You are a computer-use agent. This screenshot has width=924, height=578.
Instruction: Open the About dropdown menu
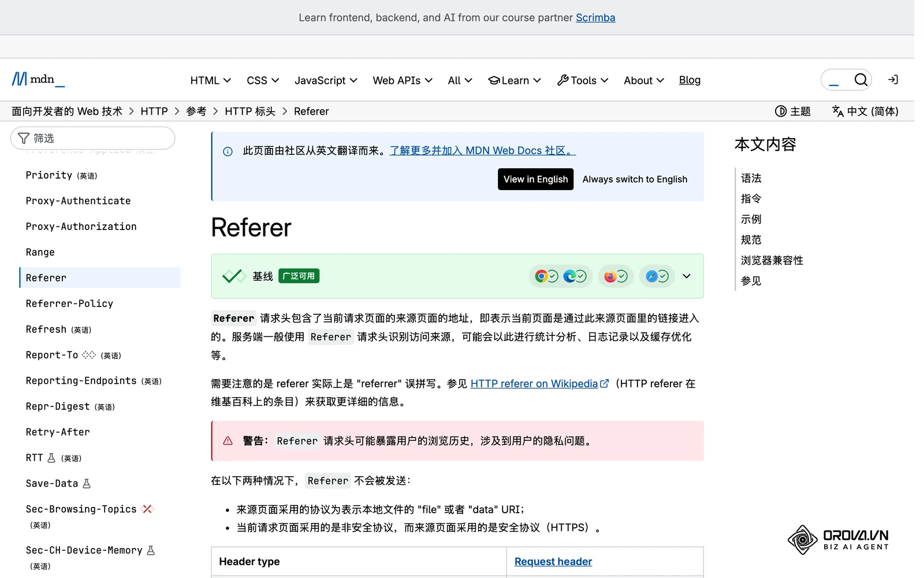tap(644, 80)
